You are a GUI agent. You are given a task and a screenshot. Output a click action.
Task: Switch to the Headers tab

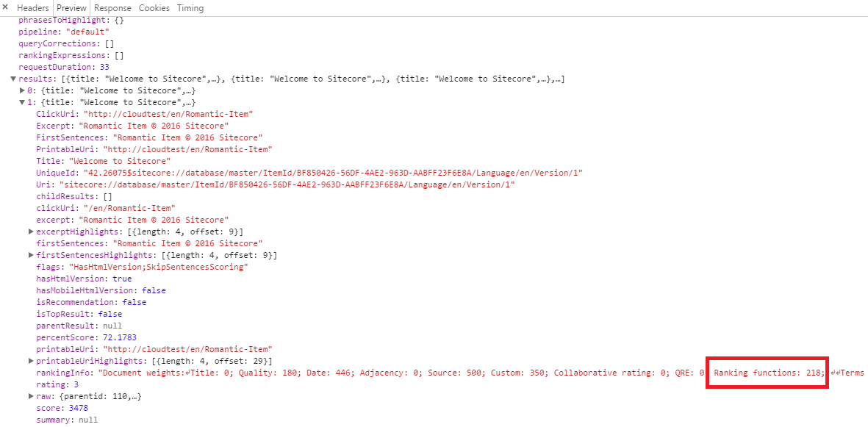point(33,8)
